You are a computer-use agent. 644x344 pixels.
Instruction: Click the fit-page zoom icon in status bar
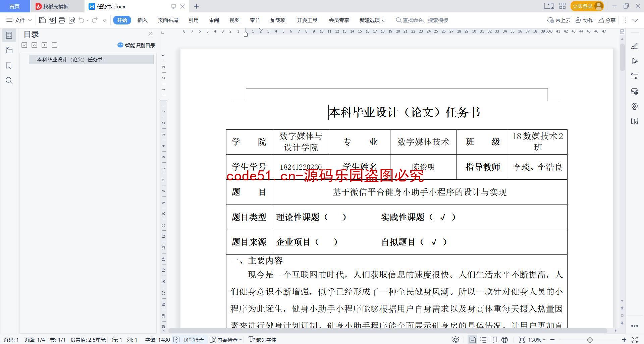(x=522, y=340)
